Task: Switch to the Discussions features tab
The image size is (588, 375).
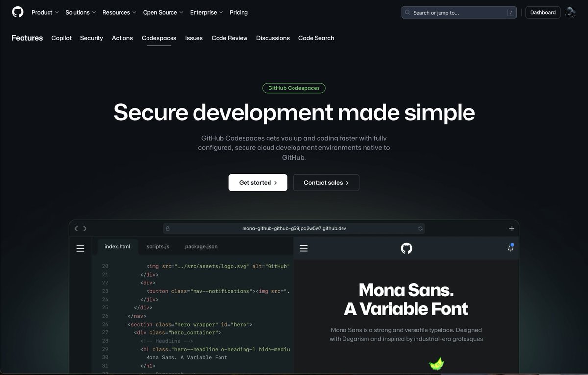Action: (272, 38)
